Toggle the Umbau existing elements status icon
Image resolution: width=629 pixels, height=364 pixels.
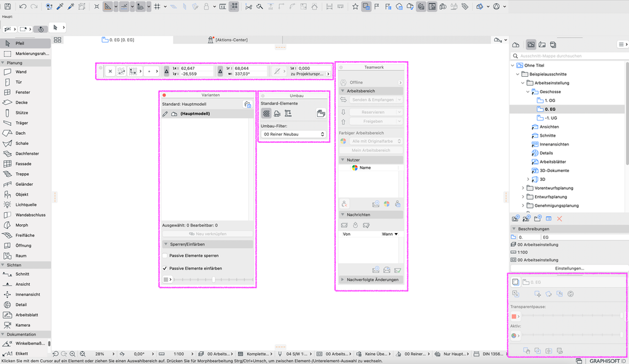267,113
